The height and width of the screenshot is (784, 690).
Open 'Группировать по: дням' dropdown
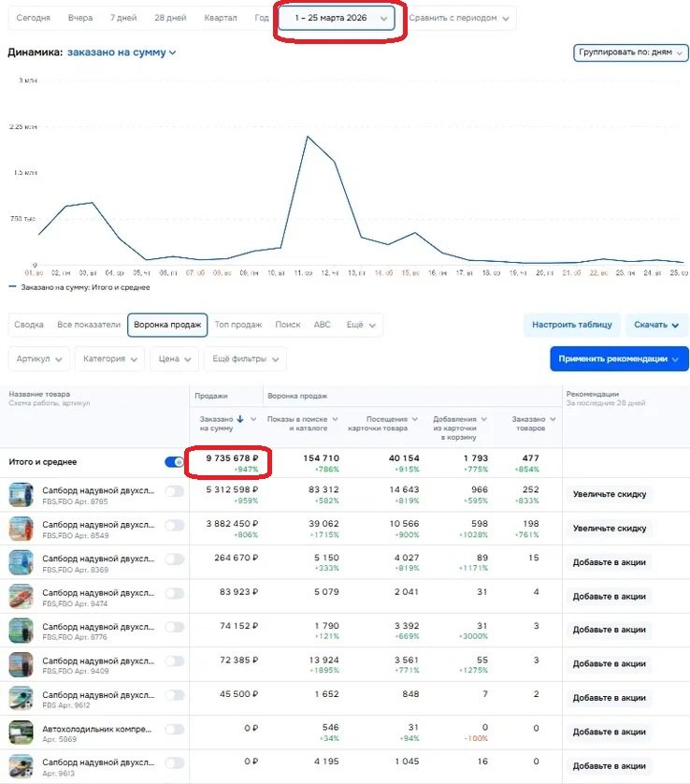pos(630,52)
